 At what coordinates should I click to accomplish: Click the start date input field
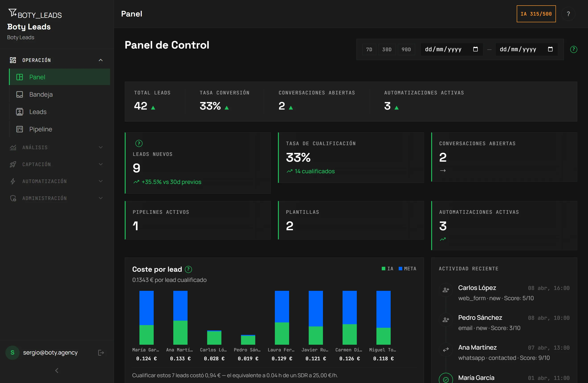452,49
